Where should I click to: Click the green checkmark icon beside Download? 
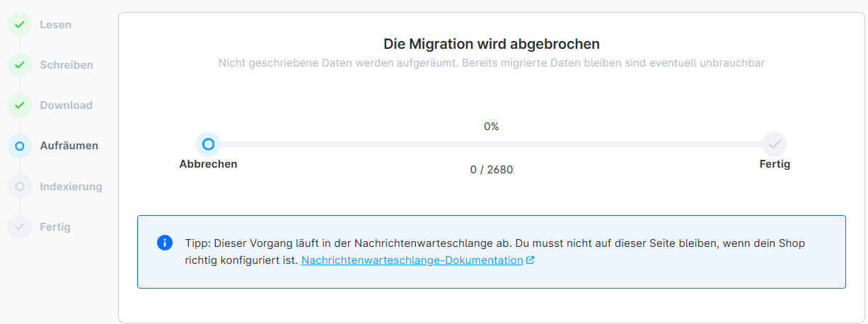[19, 105]
